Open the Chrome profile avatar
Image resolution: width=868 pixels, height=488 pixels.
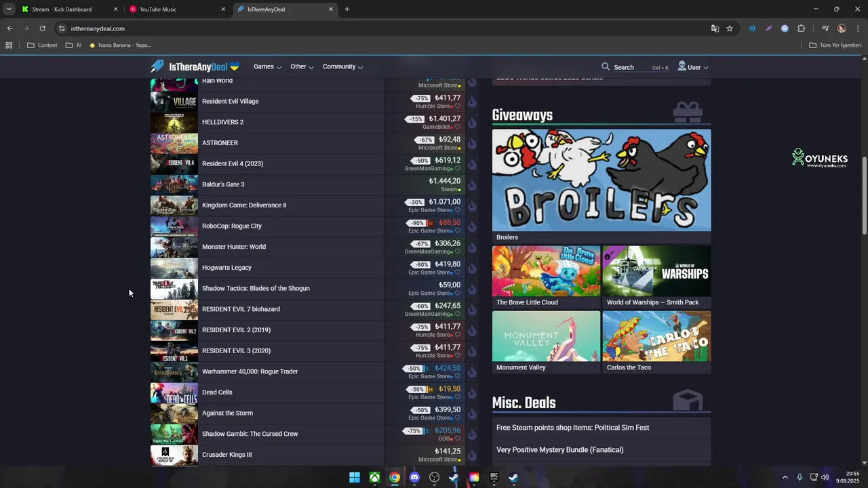tap(842, 28)
